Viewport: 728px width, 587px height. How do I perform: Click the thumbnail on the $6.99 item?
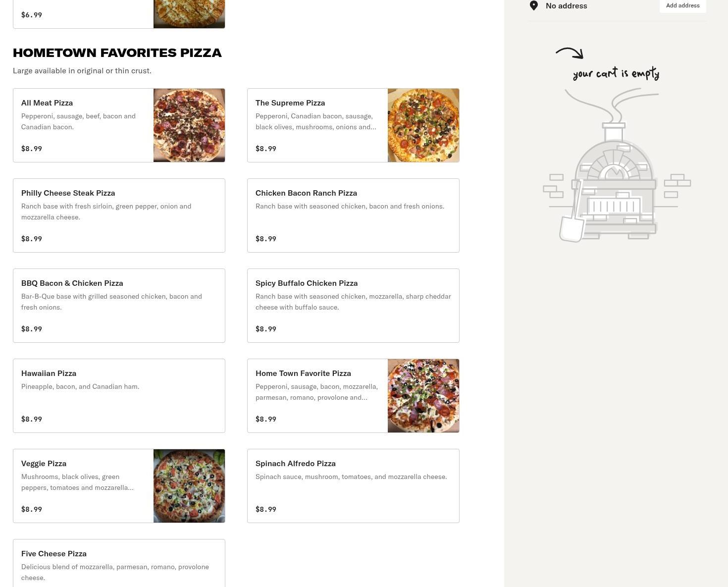189,14
